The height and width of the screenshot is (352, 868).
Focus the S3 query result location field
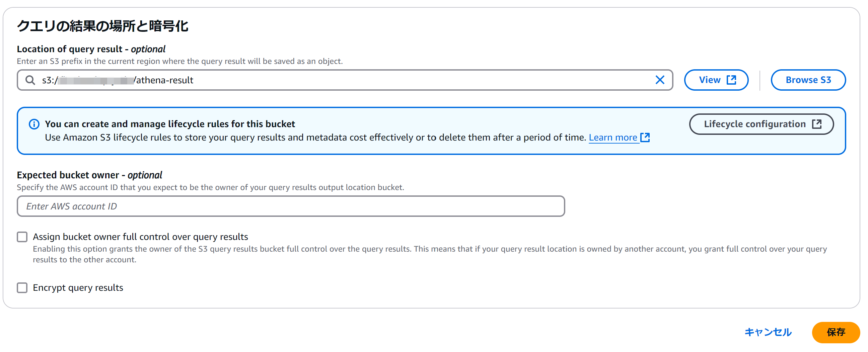[337, 80]
